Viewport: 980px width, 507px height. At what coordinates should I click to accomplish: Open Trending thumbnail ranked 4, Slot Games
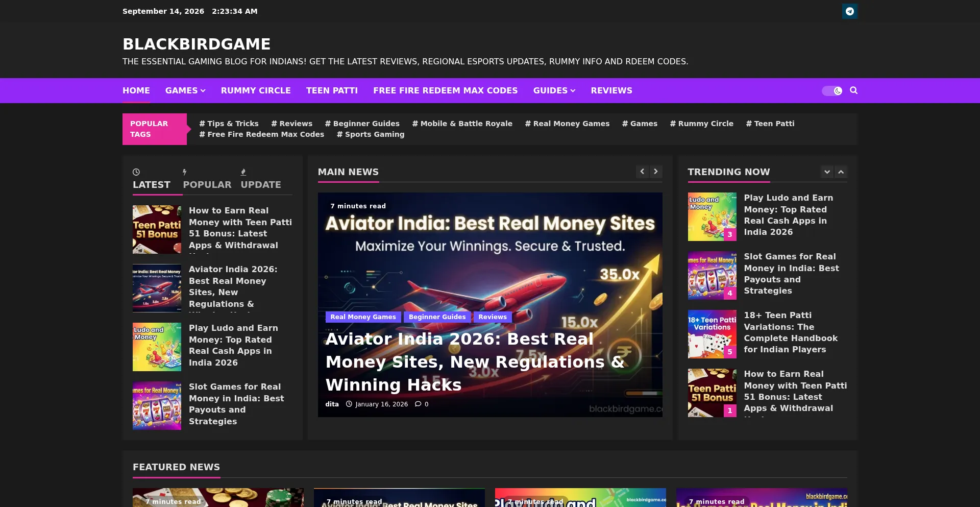click(712, 275)
